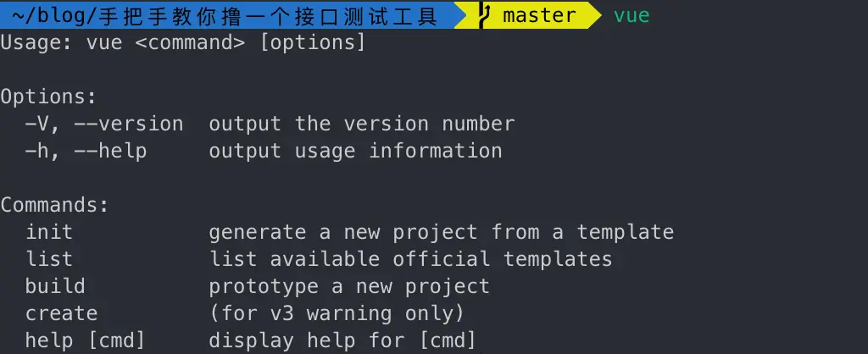The height and width of the screenshot is (354, 868).
Task: Click the git branch icon before master
Action: (484, 15)
